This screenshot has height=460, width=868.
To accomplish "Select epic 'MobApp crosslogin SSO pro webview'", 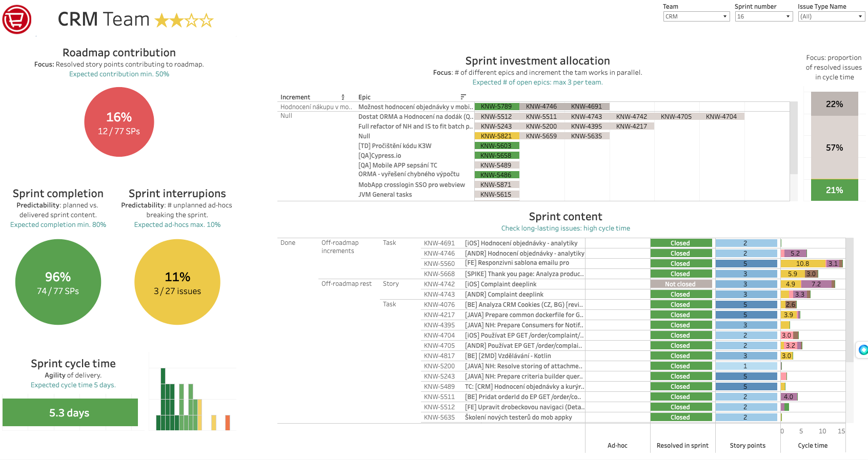I will pyautogui.click(x=412, y=185).
